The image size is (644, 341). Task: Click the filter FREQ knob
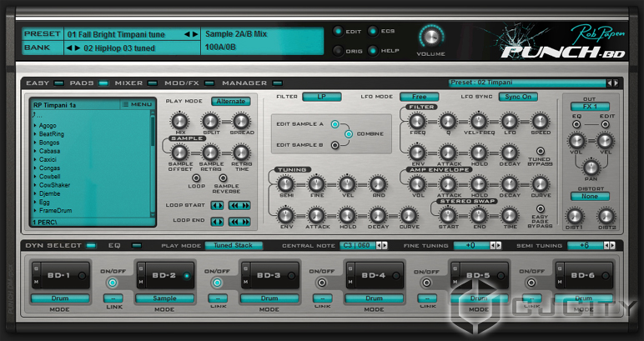point(417,121)
